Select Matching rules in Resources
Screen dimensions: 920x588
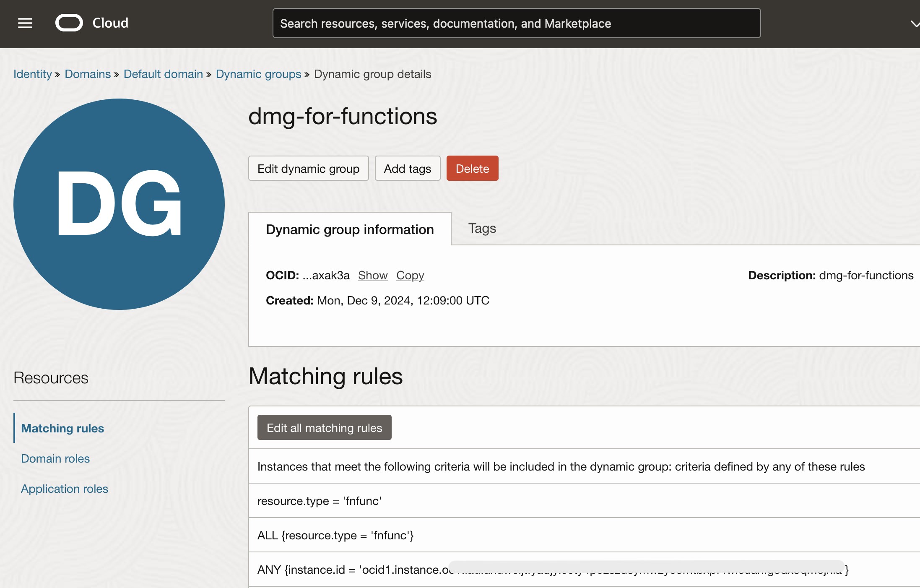(62, 428)
